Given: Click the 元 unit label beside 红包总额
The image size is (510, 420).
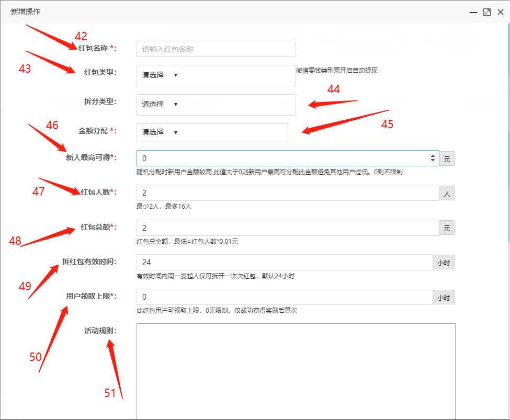Looking at the screenshot, I should [x=447, y=228].
